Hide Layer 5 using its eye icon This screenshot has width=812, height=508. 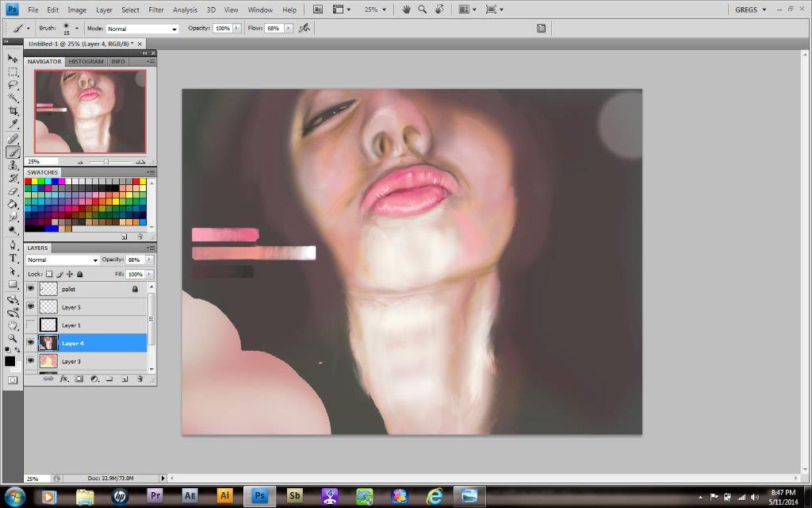31,306
